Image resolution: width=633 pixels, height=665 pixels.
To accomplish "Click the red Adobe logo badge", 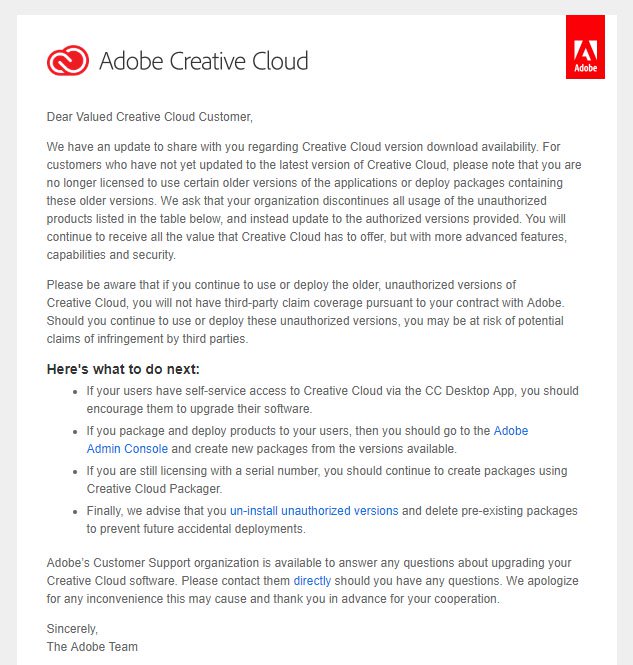I will tap(585, 46).
